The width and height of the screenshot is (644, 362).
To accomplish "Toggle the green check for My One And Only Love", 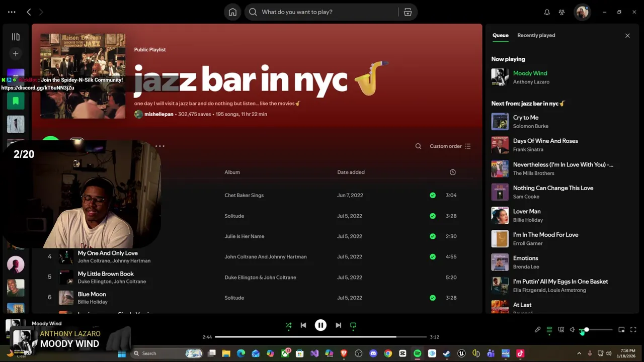I will tap(433, 257).
